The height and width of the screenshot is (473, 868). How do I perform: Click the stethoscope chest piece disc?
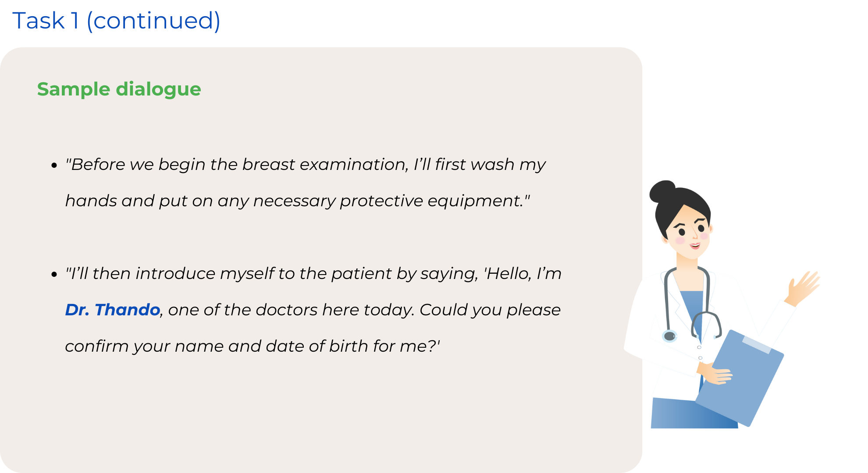click(669, 336)
